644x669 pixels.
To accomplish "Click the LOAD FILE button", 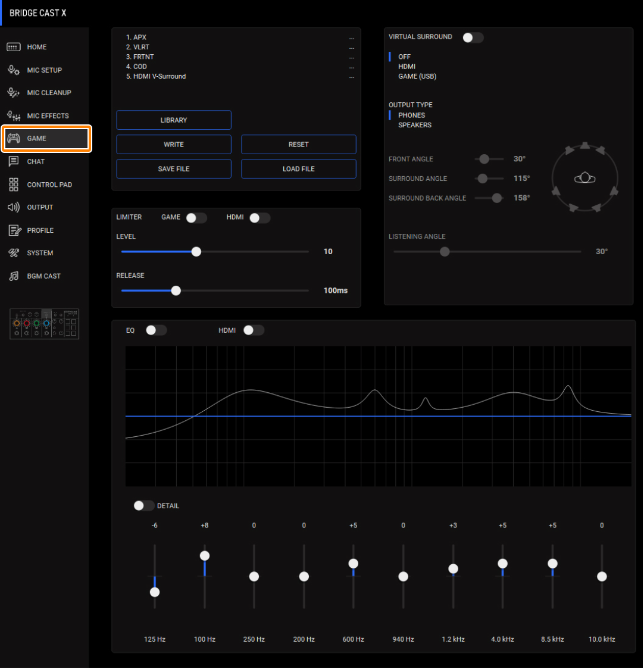I will 298,168.
